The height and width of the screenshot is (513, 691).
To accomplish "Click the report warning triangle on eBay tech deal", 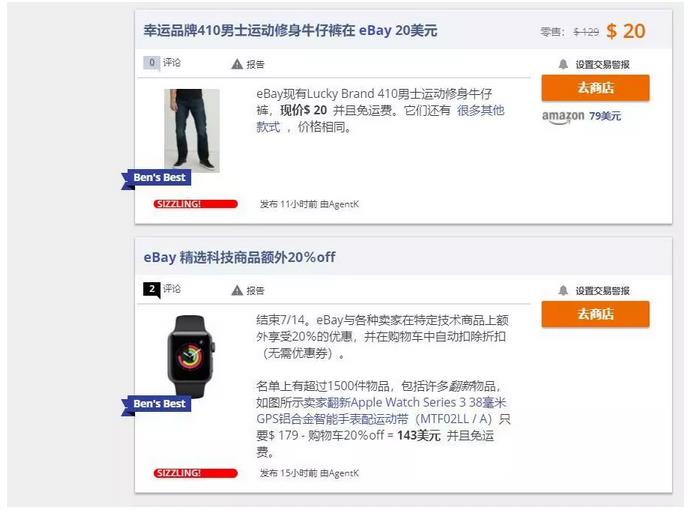I will point(237,290).
